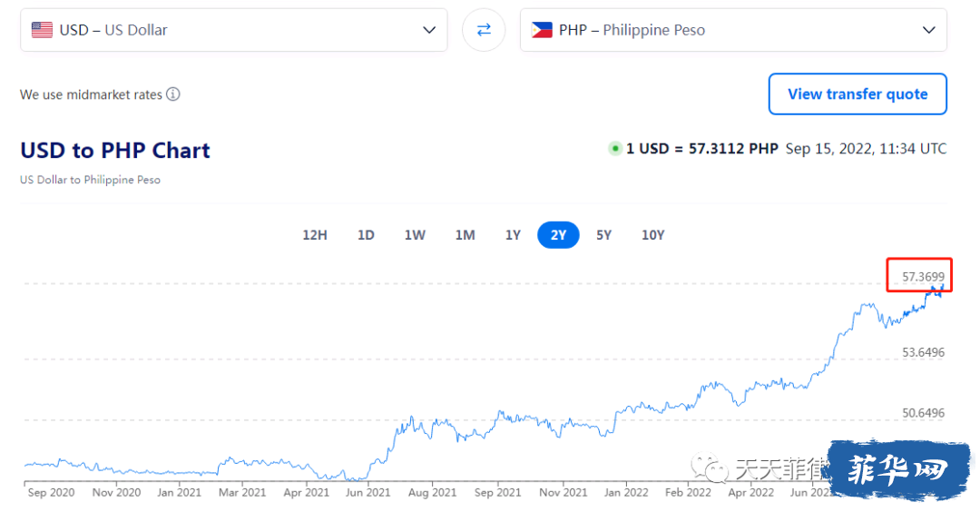Click View transfer quote button

(x=857, y=94)
